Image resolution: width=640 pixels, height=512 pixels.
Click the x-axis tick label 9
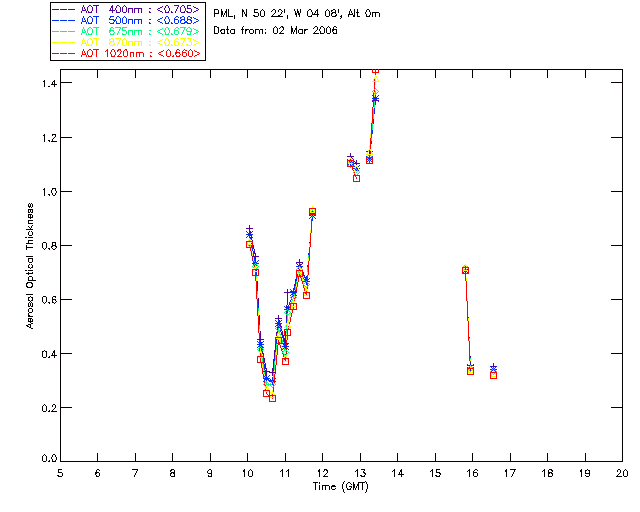210,474
